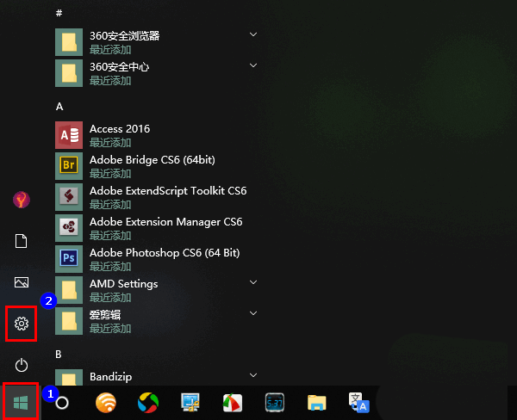Expand the AMD Settings folder chevron
The width and height of the screenshot is (517, 420).
253,282
